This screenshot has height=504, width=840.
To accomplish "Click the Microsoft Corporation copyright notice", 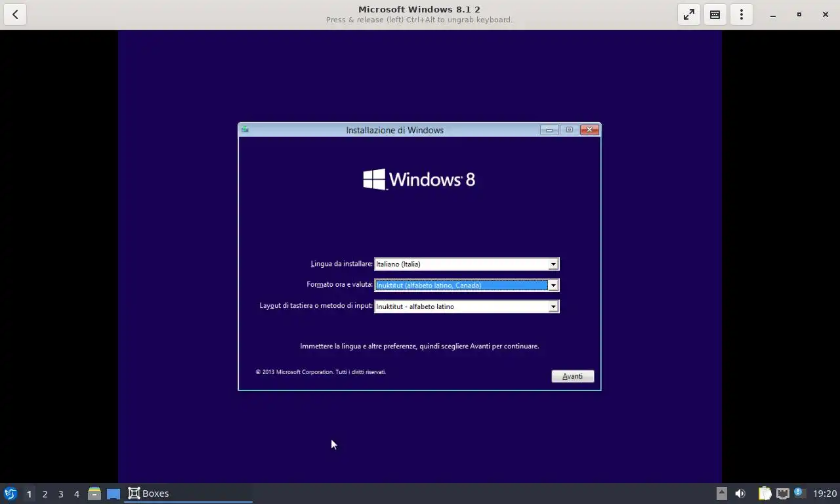I will pyautogui.click(x=321, y=372).
